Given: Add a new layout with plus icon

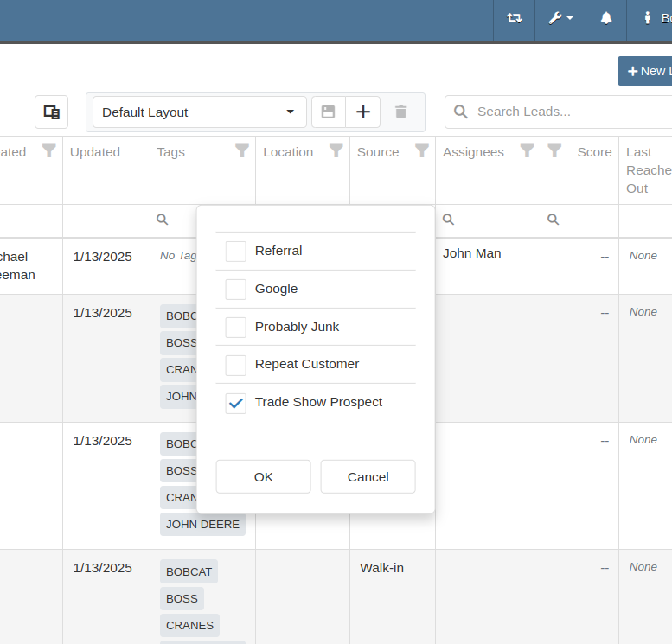Looking at the screenshot, I should [x=363, y=112].
